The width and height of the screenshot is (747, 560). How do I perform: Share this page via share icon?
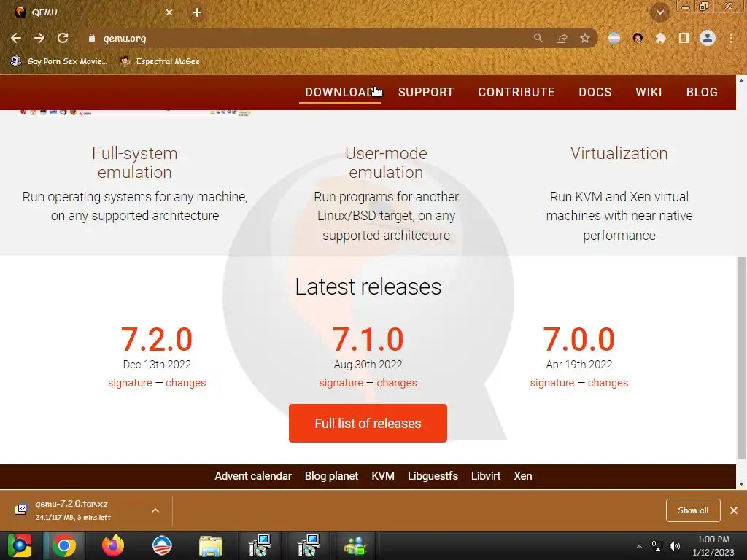562,38
